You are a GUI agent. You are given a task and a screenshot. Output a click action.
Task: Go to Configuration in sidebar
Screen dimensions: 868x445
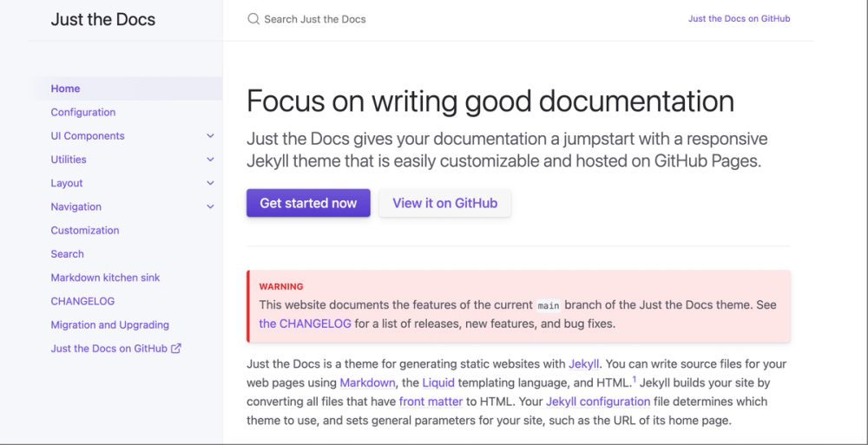(x=83, y=113)
